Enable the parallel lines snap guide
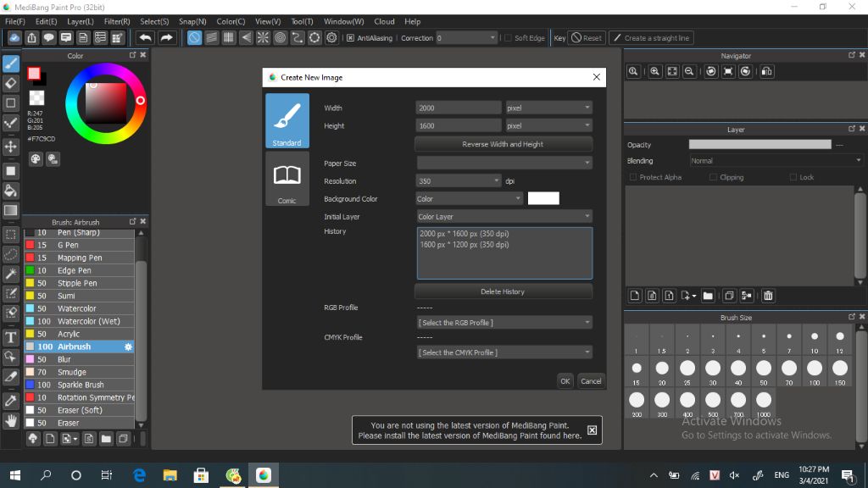868x488 pixels. (x=211, y=37)
